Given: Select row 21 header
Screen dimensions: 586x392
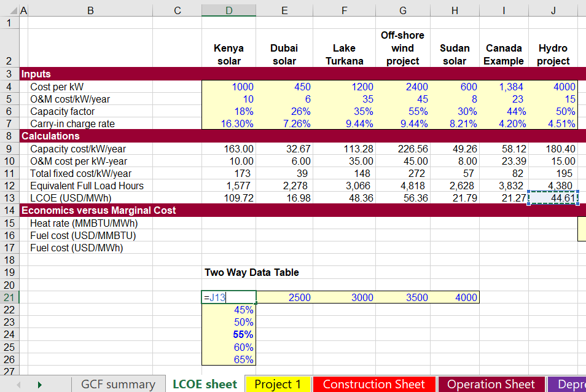Looking at the screenshot, I should (9, 297).
